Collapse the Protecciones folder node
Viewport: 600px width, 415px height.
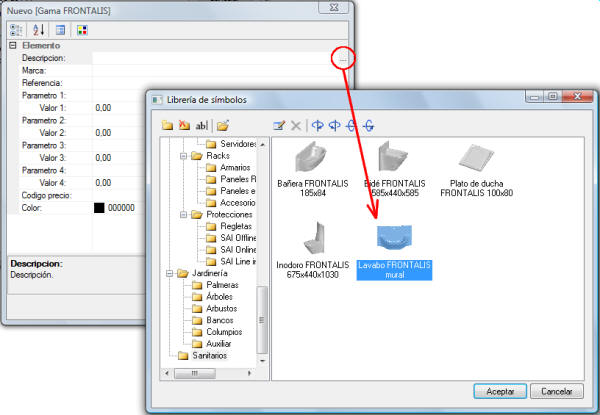click(x=183, y=215)
